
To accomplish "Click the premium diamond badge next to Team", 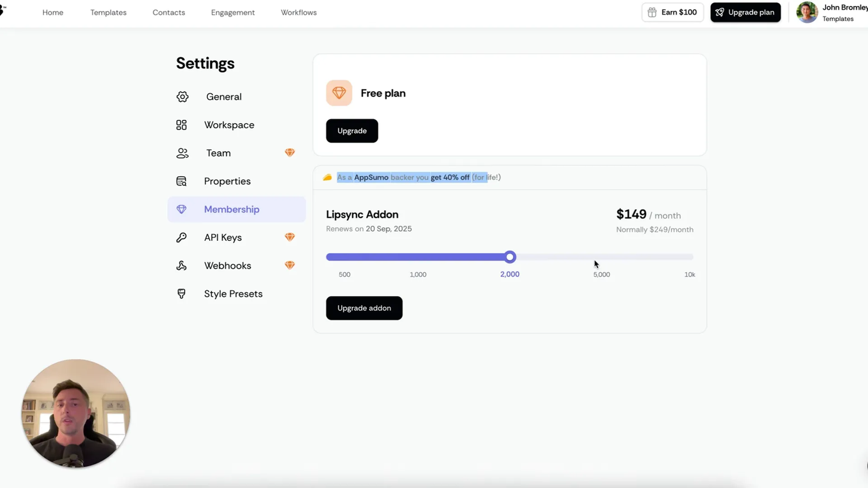I will tap(290, 152).
